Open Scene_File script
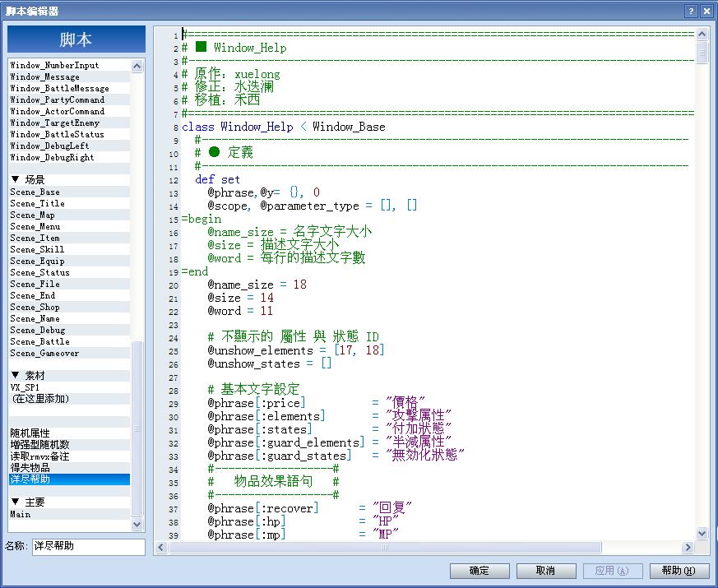Image resolution: width=718 pixels, height=588 pixels. [x=69, y=284]
